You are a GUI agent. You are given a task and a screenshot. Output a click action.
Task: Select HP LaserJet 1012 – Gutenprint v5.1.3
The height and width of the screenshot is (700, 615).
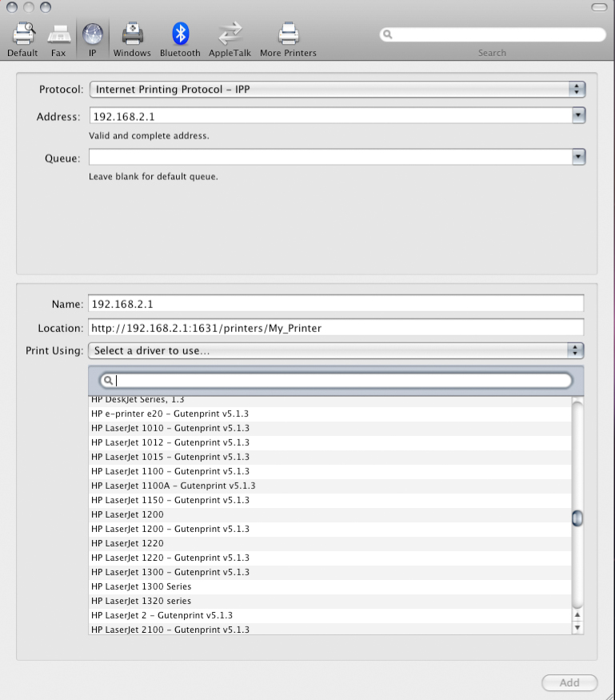coord(329,442)
